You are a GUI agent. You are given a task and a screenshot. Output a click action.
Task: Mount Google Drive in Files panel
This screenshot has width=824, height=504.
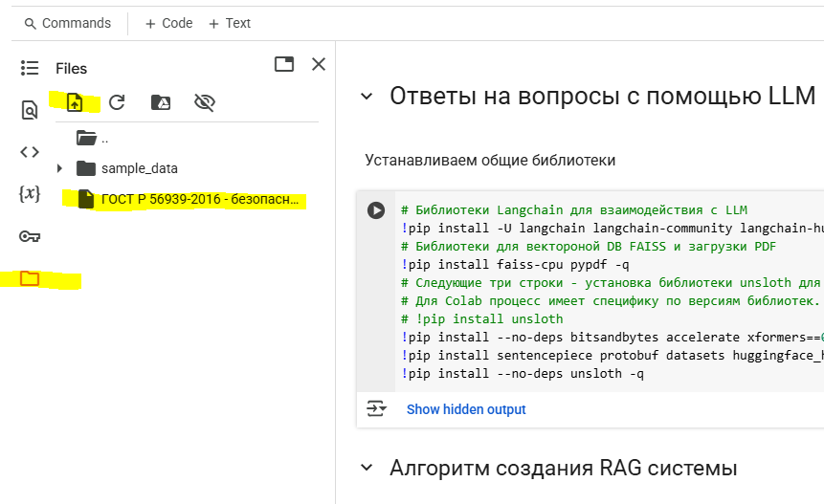pyautogui.click(x=160, y=102)
